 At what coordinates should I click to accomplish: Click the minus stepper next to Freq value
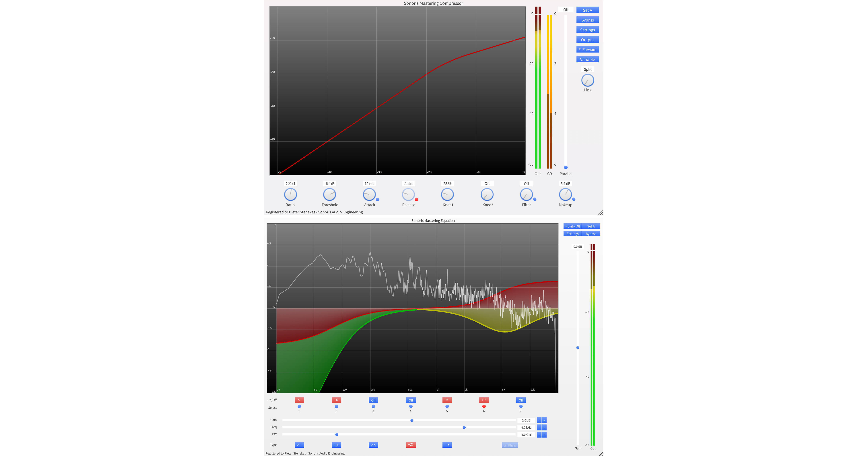(x=539, y=427)
